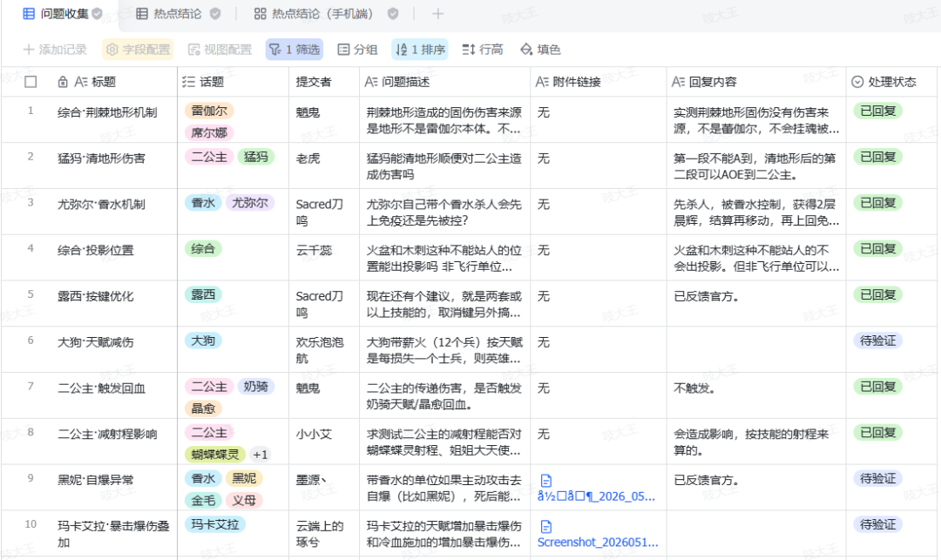Open 行高 row height options

click(x=483, y=49)
